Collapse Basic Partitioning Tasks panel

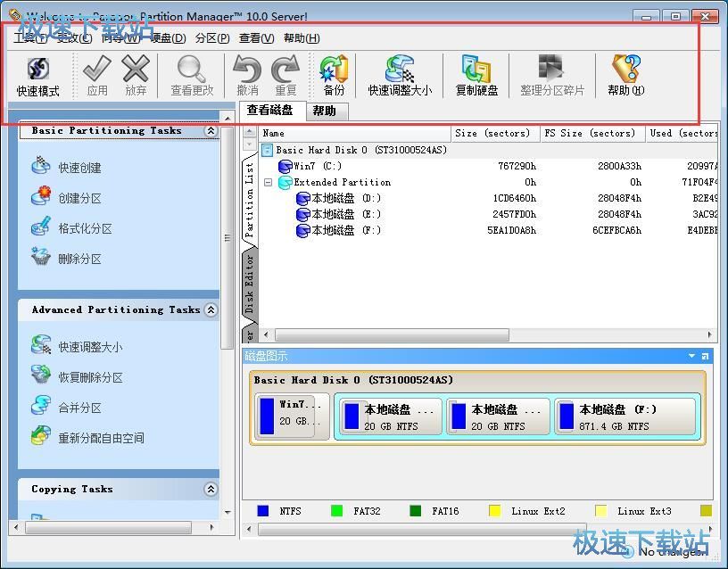click(211, 131)
